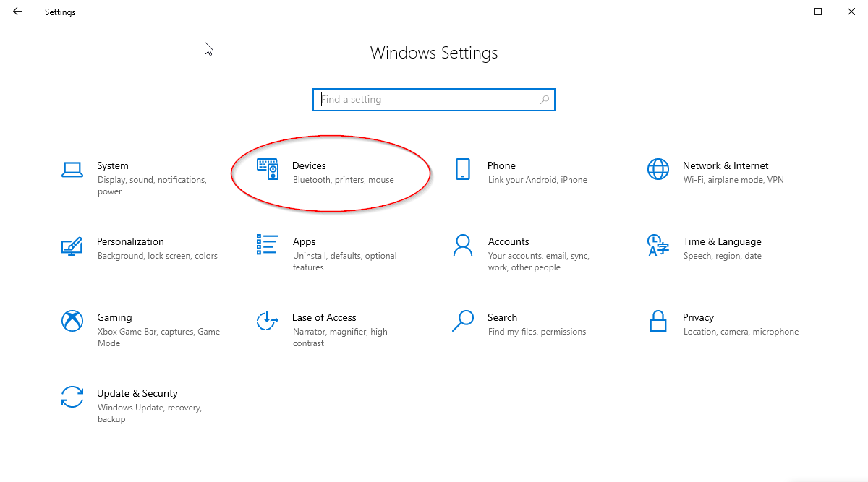868x482 pixels.
Task: Click 'Windows Update, recovery, backup' description
Action: point(150,413)
